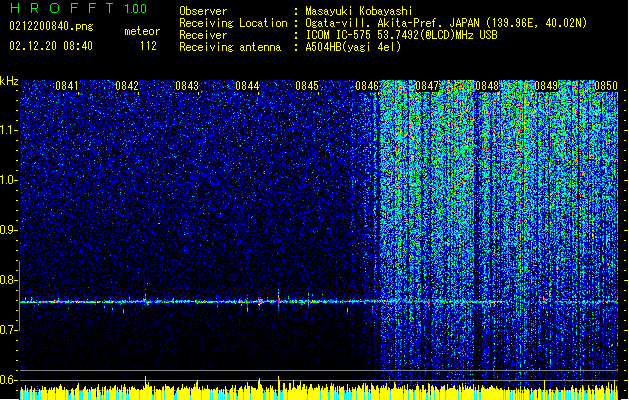Select the Ogata-vill. Akita-Pref. JAPAN location text

446,23
